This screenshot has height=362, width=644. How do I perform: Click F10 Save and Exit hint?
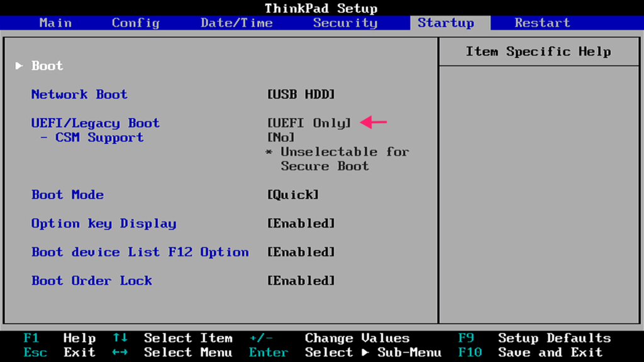531,353
